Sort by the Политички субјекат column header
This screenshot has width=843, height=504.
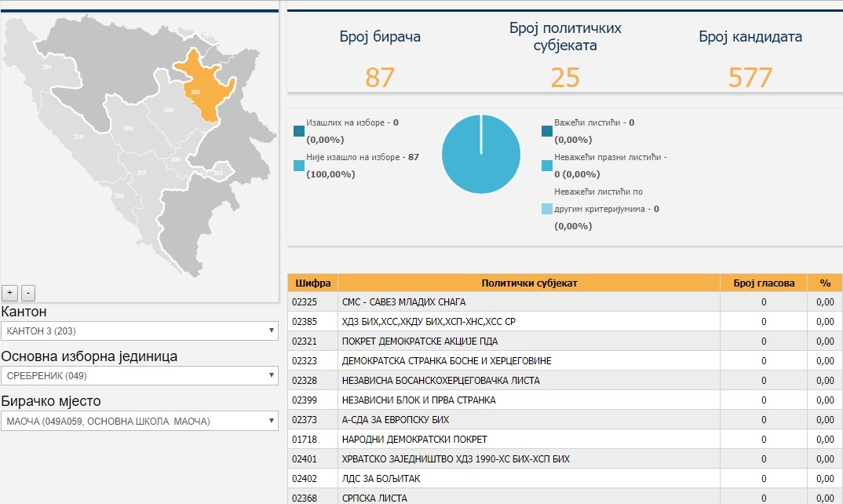pos(529,283)
